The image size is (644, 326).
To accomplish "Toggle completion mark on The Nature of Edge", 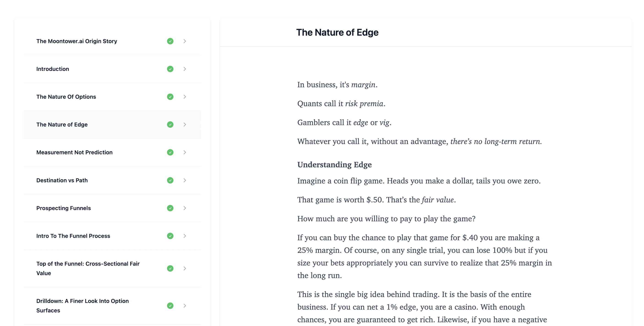I will [x=170, y=125].
